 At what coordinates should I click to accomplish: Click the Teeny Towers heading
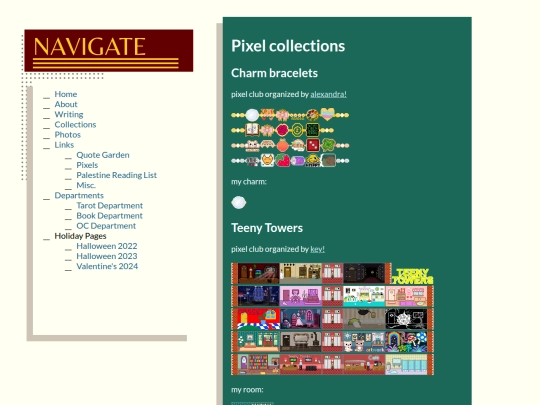pos(267,228)
